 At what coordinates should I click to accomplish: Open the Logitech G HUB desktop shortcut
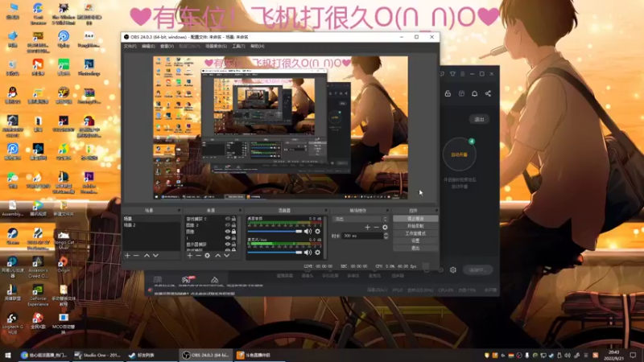[x=12, y=323]
